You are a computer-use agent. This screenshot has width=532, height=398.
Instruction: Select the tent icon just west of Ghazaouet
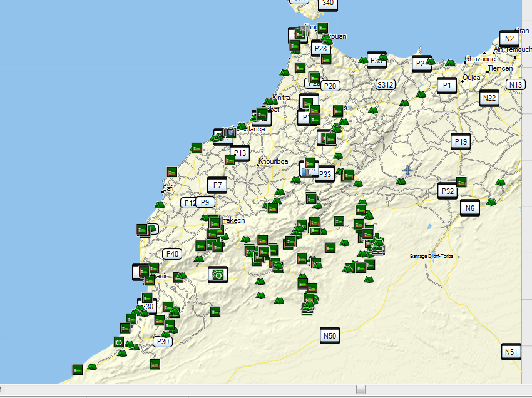pos(450,63)
